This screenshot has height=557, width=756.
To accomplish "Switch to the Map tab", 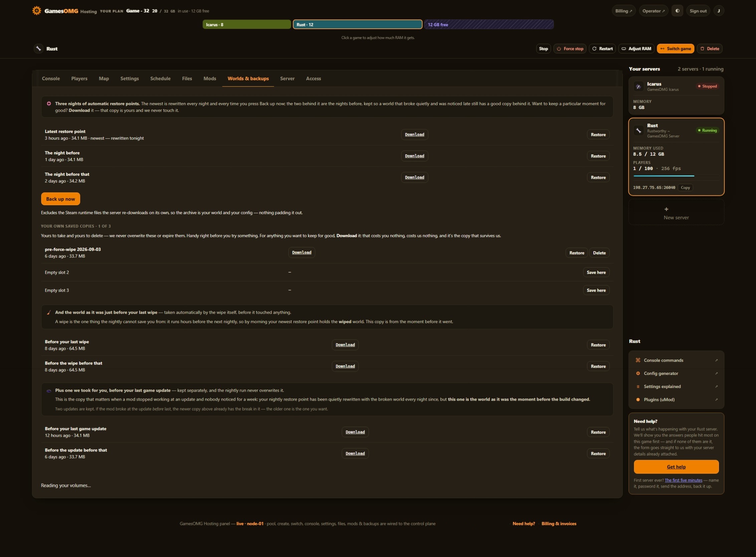I will (104, 79).
